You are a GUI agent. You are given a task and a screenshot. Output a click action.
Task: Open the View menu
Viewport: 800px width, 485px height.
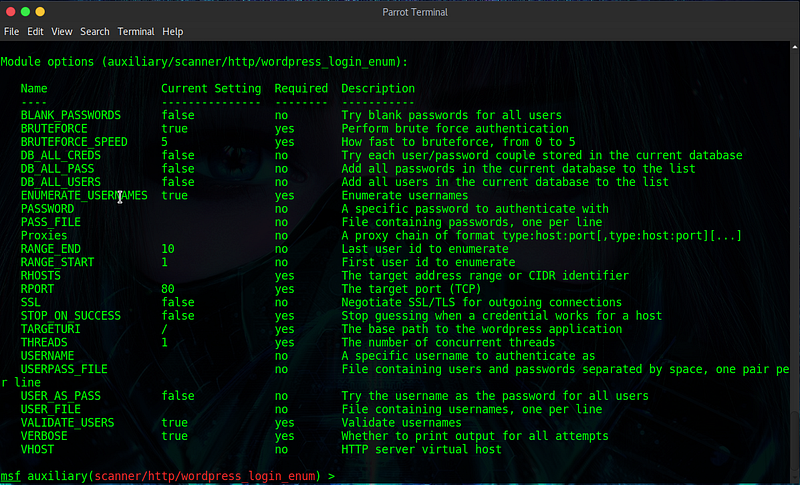tap(62, 32)
